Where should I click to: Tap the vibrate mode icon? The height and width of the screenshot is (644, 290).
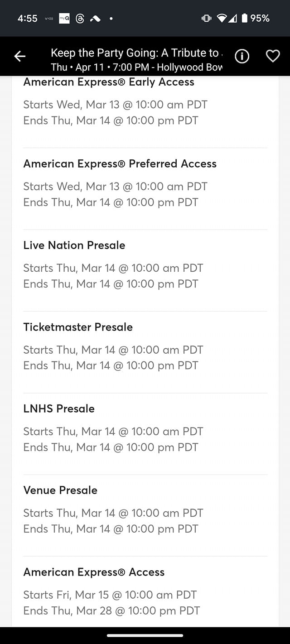click(207, 18)
